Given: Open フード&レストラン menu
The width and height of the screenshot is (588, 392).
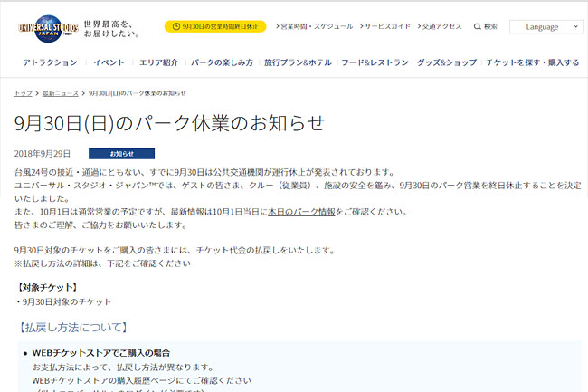Looking at the screenshot, I should pos(375,62).
